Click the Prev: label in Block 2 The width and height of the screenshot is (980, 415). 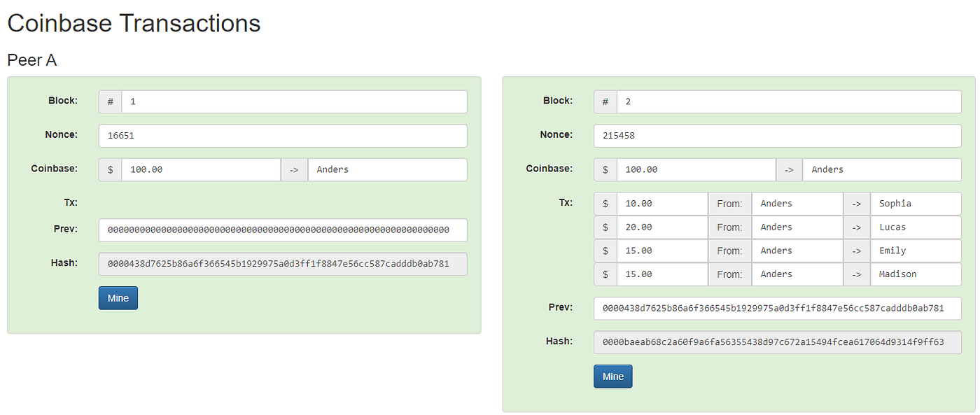561,307
